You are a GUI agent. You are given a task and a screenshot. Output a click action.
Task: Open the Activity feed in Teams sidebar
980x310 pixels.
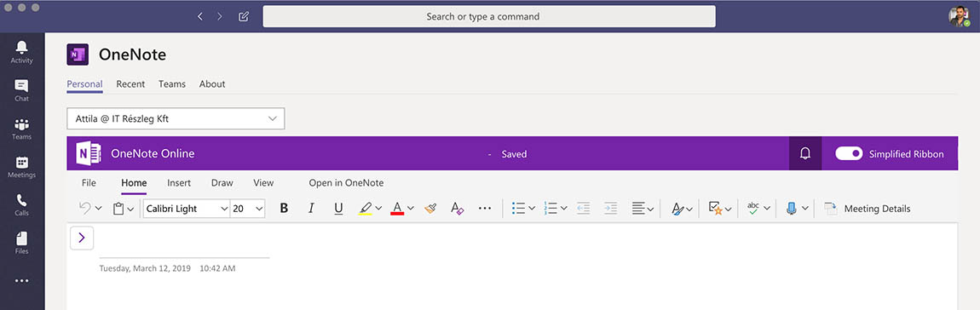pyautogui.click(x=22, y=52)
